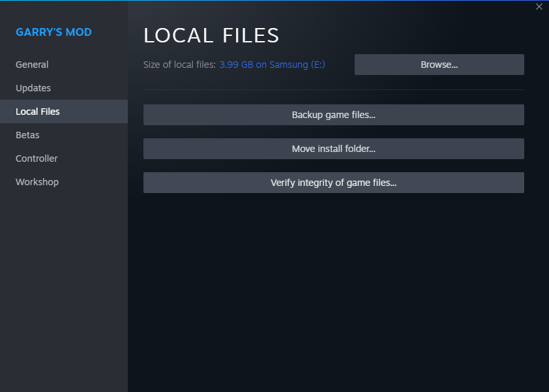Click the Browse... button
This screenshot has width=549, height=392.
click(x=439, y=65)
